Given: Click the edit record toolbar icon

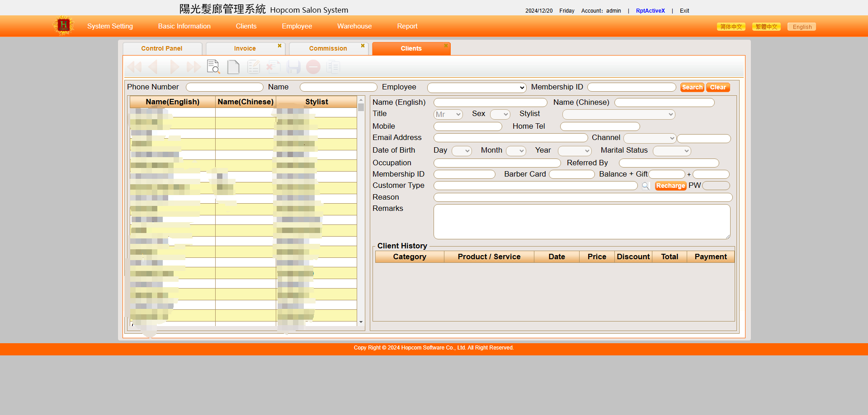Looking at the screenshot, I should (x=254, y=67).
